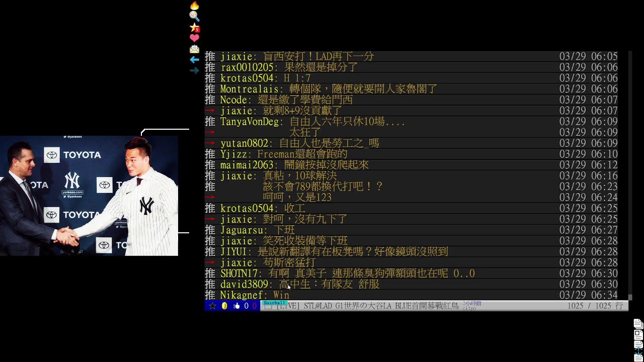This screenshot has height=362, width=644.
Task: Click the document-with-image icon
Action: click(638, 334)
